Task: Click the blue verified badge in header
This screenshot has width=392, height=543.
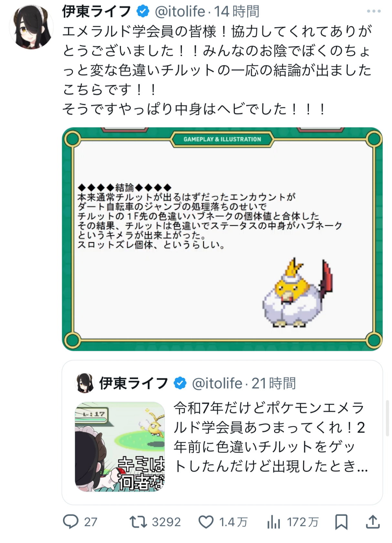Action: coord(143,11)
